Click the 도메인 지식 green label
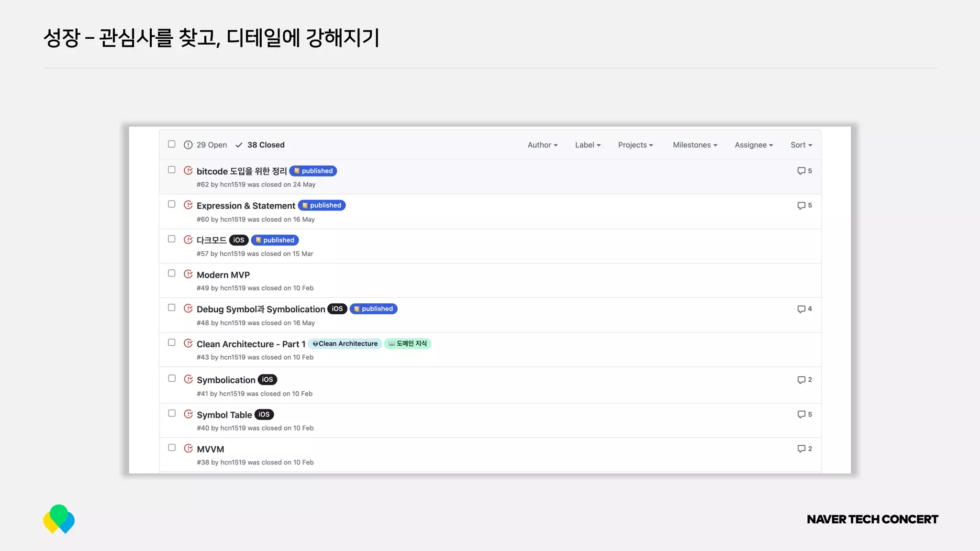 (408, 343)
